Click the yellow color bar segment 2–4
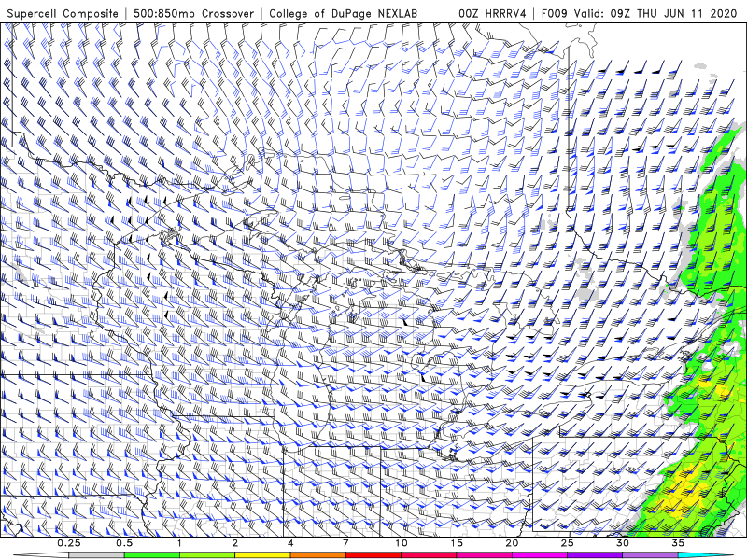747x560 pixels. (262, 555)
